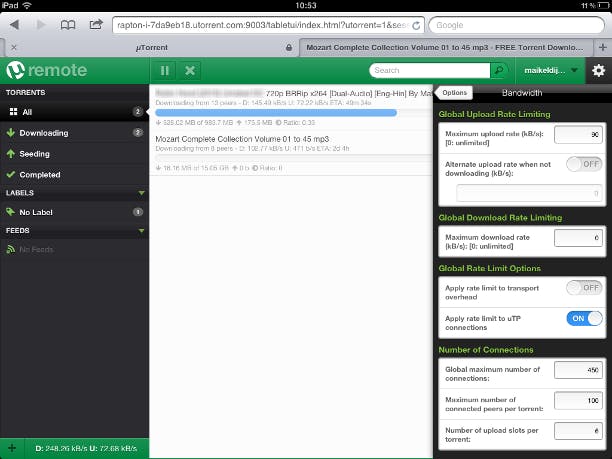Toggle alternate upload rate switch
The height and width of the screenshot is (459, 612).
click(x=584, y=164)
